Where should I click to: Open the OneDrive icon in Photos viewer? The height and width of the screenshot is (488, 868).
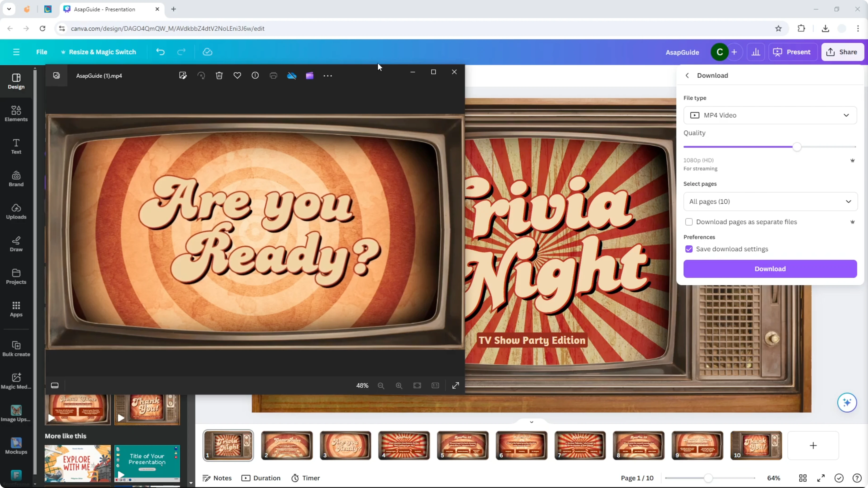pyautogui.click(x=292, y=75)
